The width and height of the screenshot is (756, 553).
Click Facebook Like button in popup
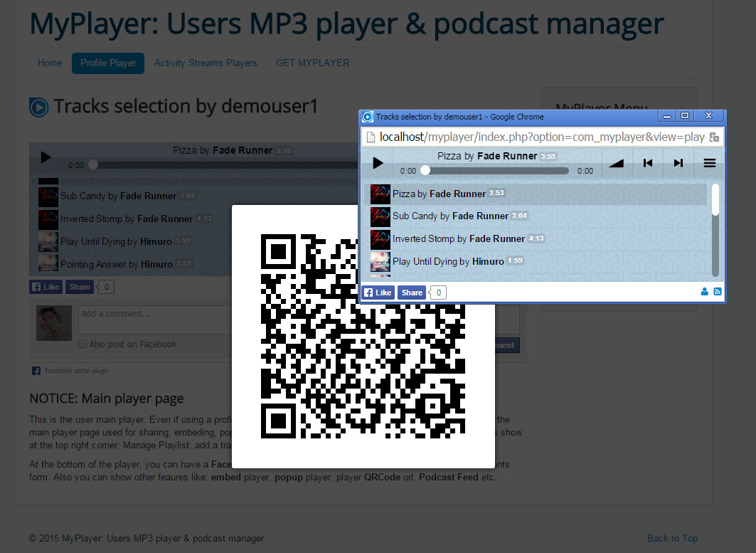pos(378,293)
